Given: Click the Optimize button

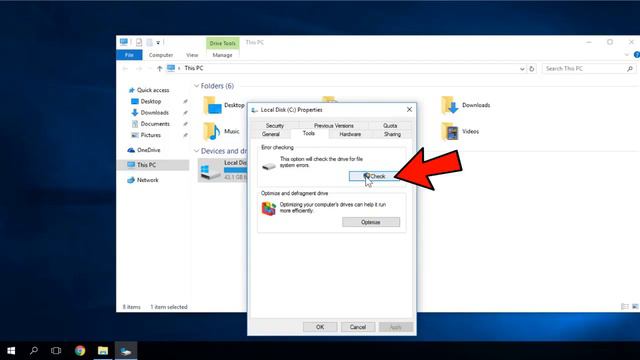Looking at the screenshot, I should point(371,222).
